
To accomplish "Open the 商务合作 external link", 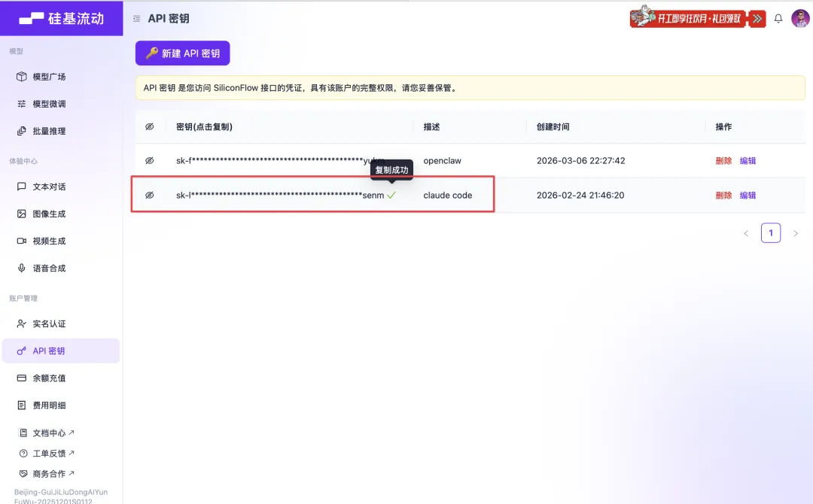I will pyautogui.click(x=47, y=473).
